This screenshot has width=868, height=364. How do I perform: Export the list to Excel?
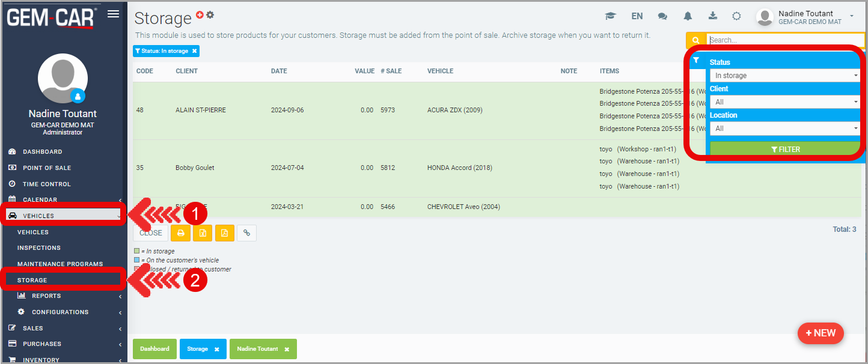tap(203, 233)
